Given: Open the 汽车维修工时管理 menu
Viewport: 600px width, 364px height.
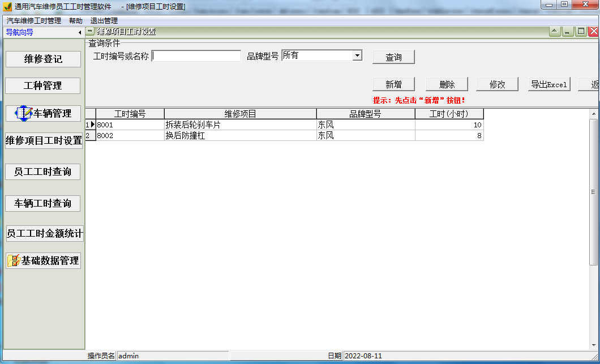Looking at the screenshot, I should (x=34, y=21).
